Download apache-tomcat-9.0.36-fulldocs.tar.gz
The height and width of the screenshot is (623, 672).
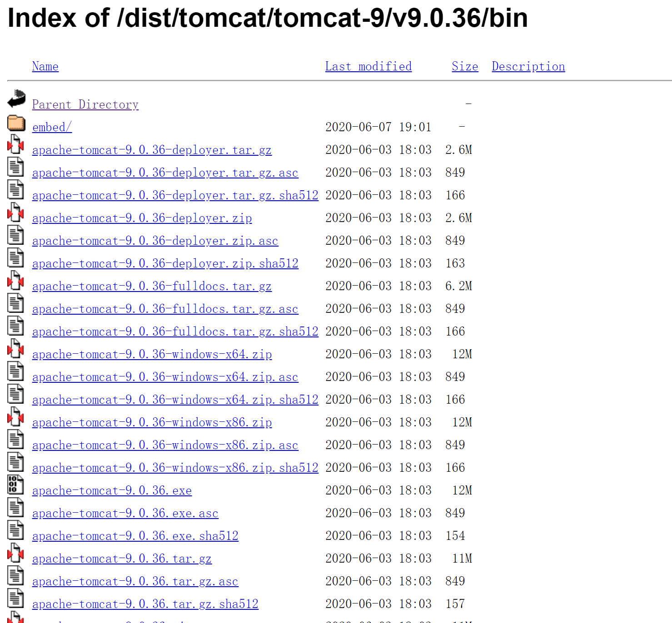pyautogui.click(x=152, y=287)
